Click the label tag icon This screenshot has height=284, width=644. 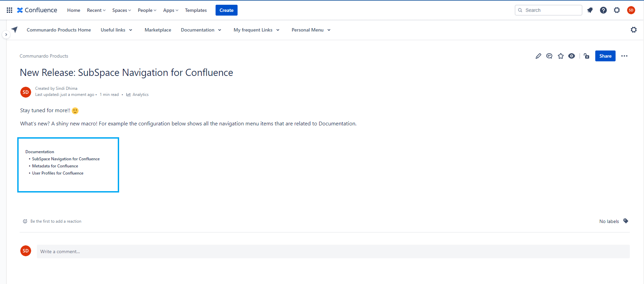(626, 221)
